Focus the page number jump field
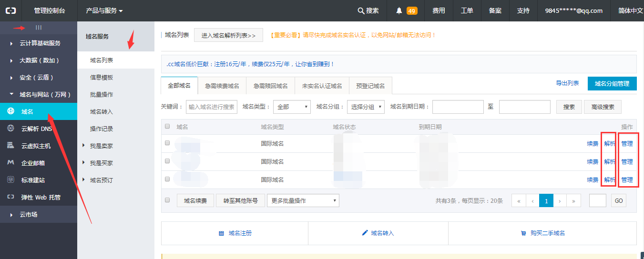 pos(598,200)
